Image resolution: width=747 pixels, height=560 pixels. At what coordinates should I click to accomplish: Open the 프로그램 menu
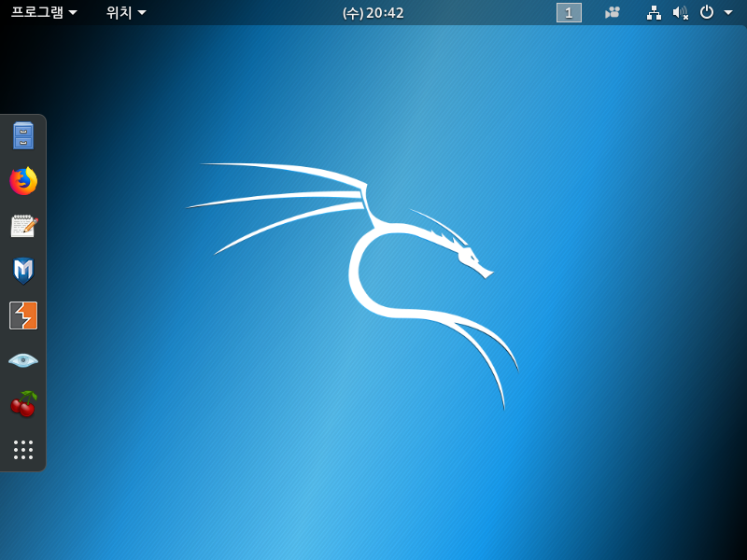[44, 12]
